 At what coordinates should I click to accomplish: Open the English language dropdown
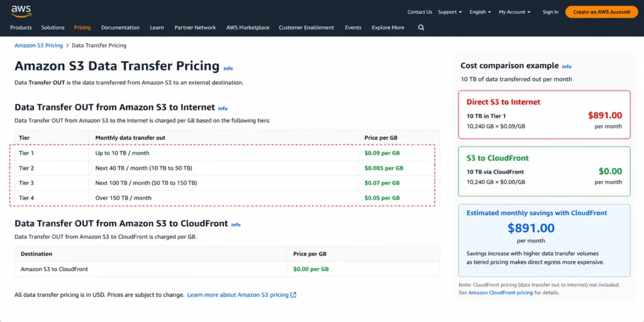(x=480, y=12)
